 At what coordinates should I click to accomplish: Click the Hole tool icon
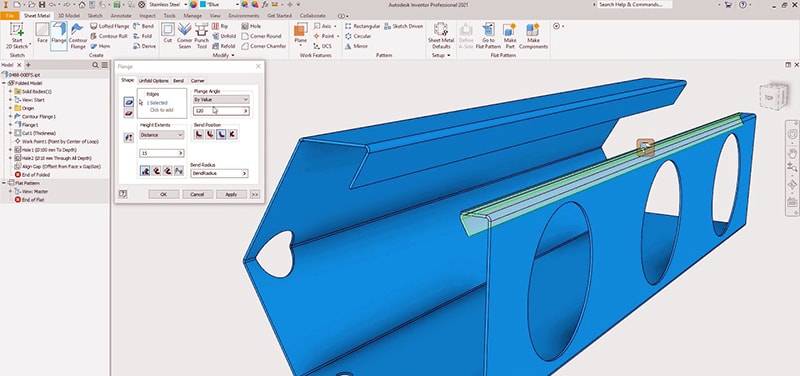point(251,26)
